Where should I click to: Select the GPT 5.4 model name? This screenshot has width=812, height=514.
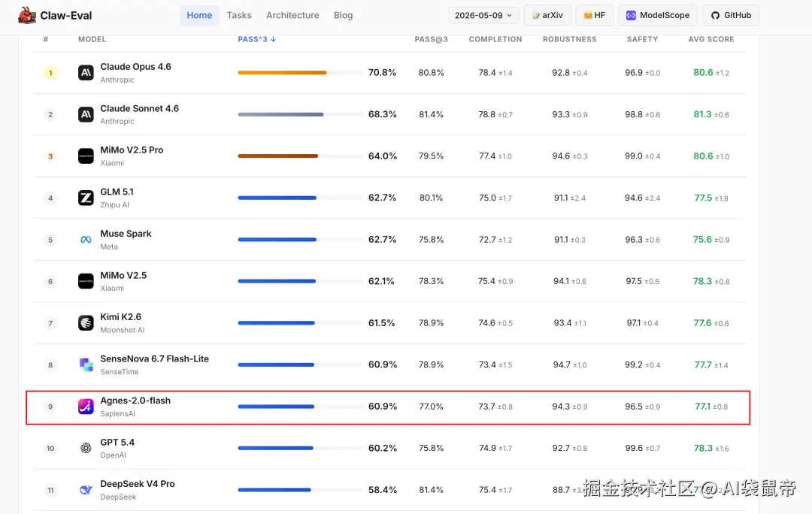(117, 443)
